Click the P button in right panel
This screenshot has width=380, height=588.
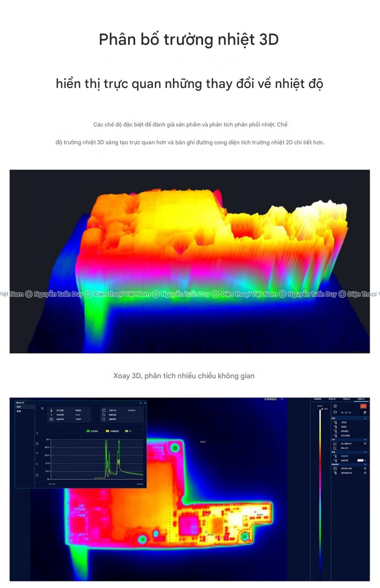point(365,413)
